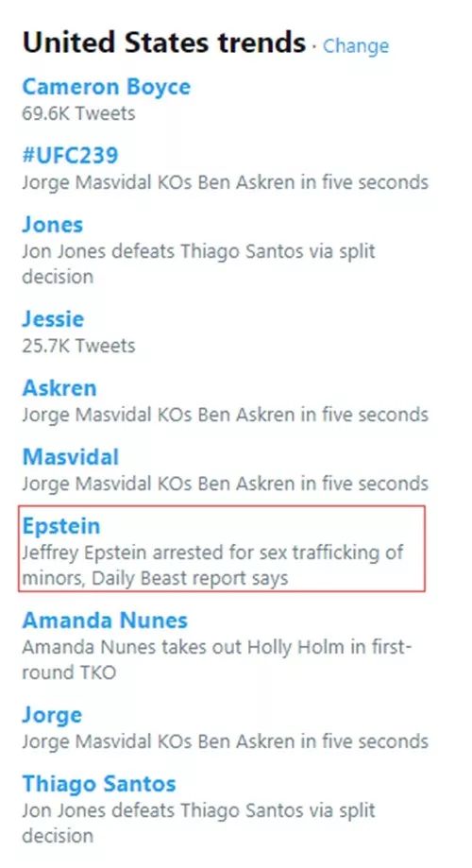
Task: Open the Cameron Boyce trend
Action: [107, 87]
